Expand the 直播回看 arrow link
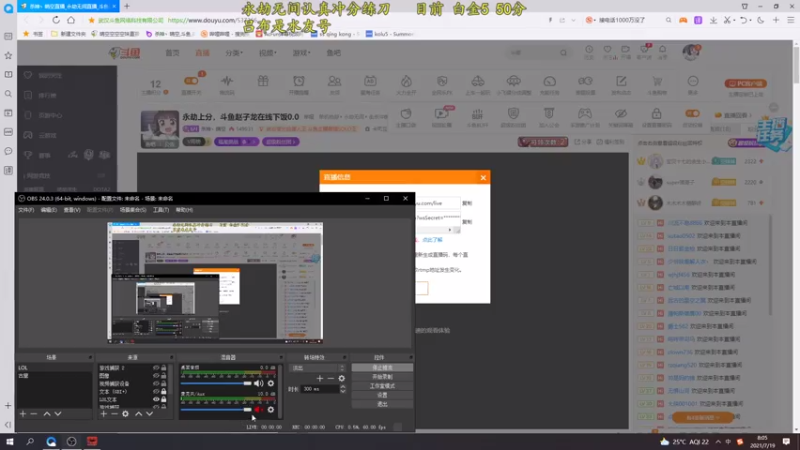Image resolution: width=800 pixels, height=450 pixels. click(x=735, y=115)
